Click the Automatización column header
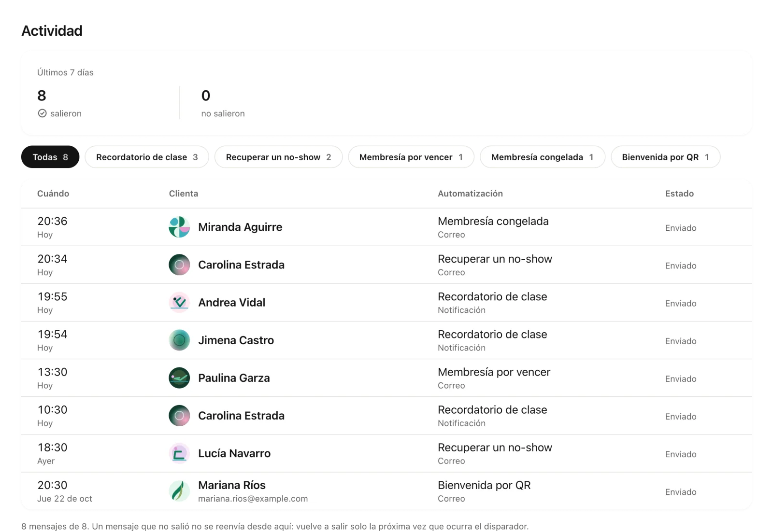773x532 pixels. [470, 194]
